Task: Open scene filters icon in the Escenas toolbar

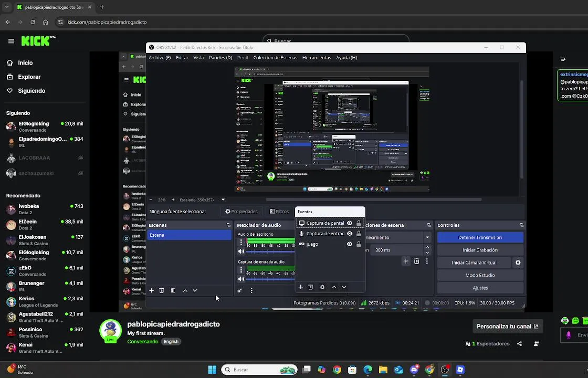Action: (173, 290)
